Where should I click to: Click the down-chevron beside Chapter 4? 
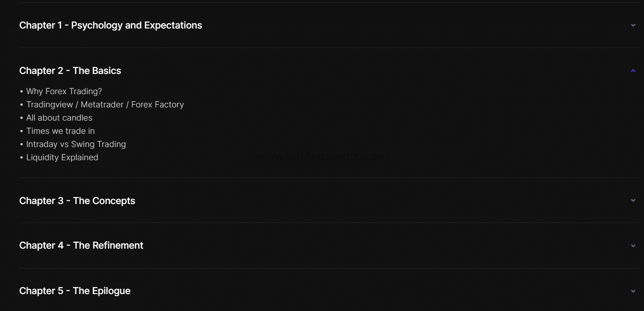633,246
